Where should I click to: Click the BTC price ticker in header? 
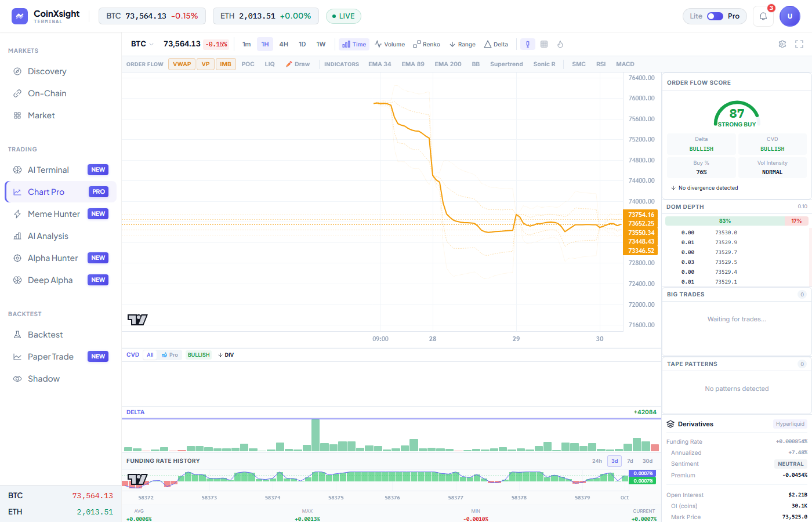152,16
